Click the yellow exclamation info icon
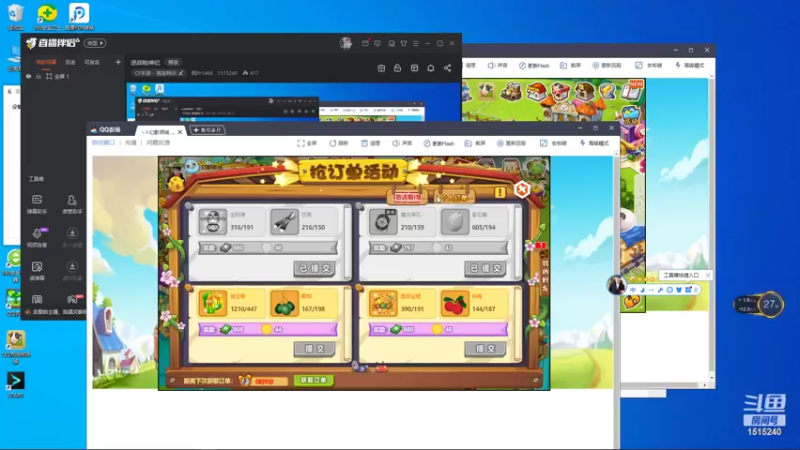800x450 pixels. (x=499, y=192)
